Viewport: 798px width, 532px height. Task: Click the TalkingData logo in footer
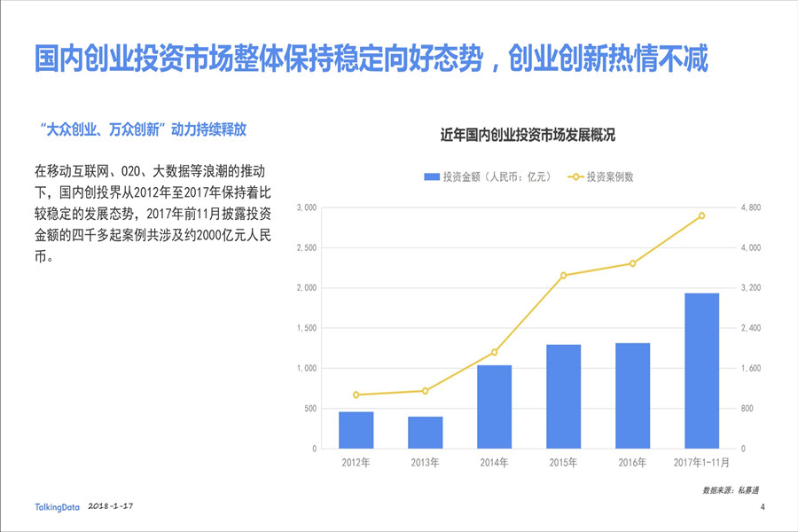[x=57, y=507]
